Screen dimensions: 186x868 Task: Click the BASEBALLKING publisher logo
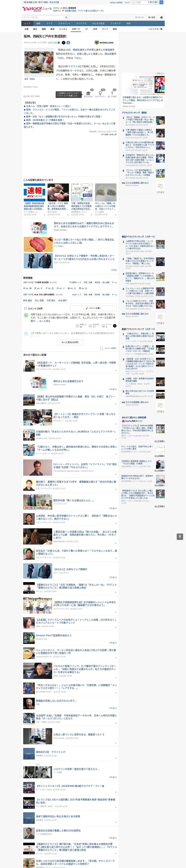pyautogui.click(x=104, y=43)
